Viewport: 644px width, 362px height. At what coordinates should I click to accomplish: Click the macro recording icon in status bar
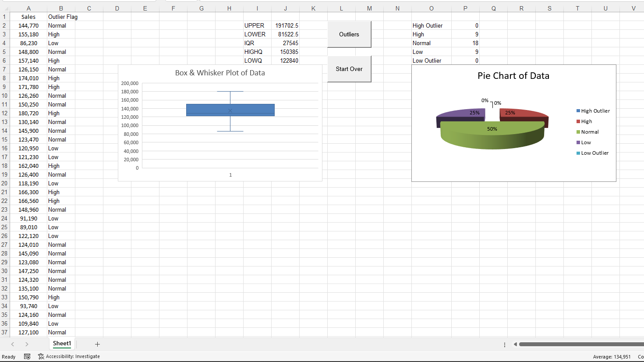point(27,356)
